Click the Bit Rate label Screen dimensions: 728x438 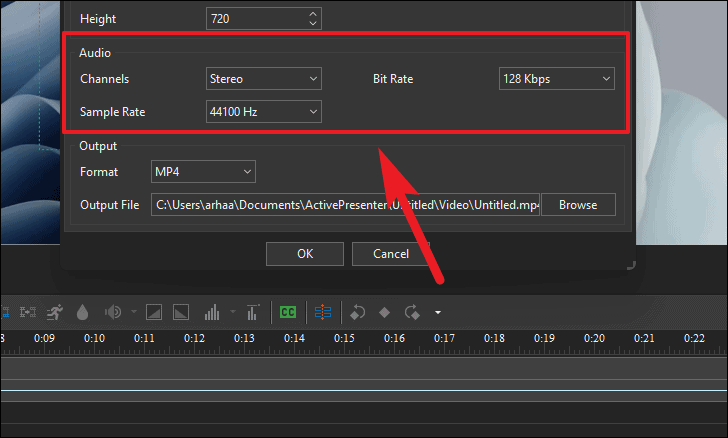(393, 79)
